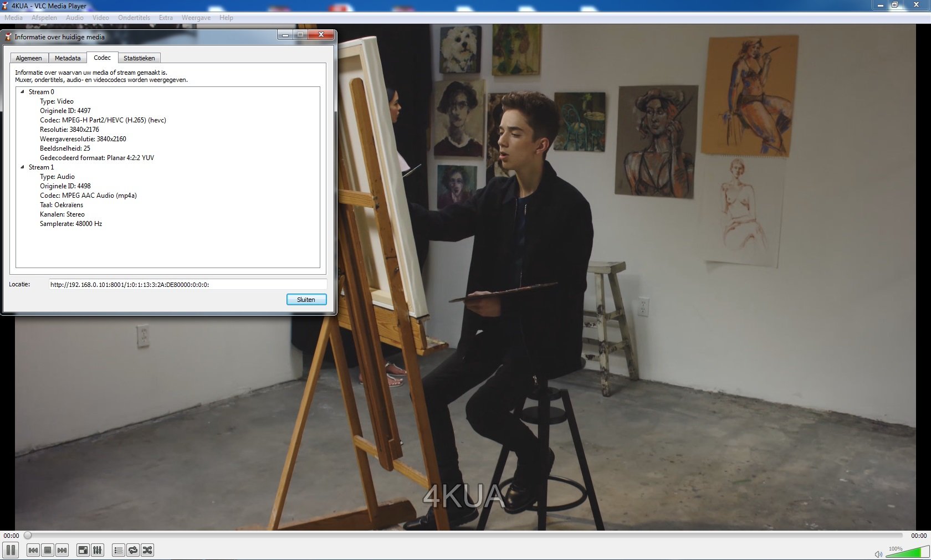Switch to the Statistieken tab
931x560 pixels.
tap(139, 58)
